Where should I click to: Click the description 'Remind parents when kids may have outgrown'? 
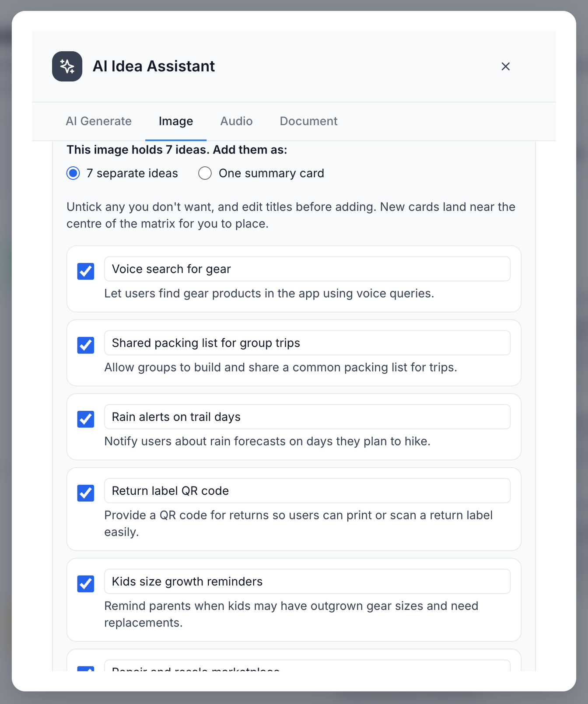tap(291, 614)
